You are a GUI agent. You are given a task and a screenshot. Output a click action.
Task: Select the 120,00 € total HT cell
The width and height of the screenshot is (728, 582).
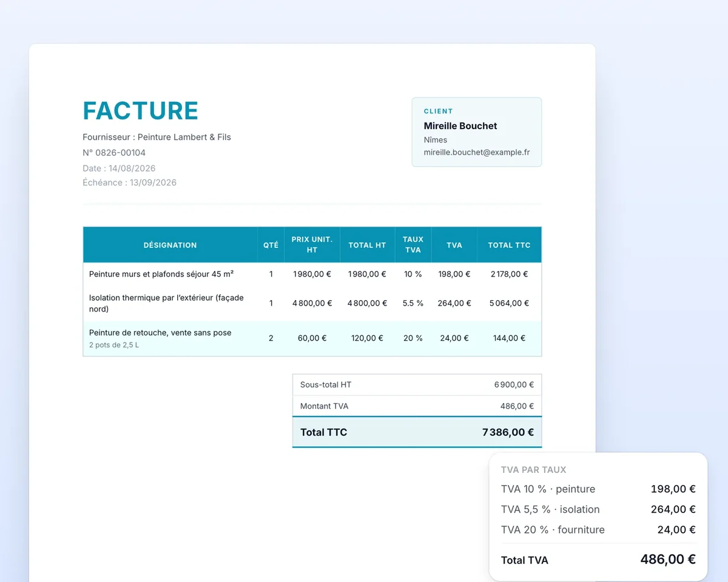tap(367, 338)
